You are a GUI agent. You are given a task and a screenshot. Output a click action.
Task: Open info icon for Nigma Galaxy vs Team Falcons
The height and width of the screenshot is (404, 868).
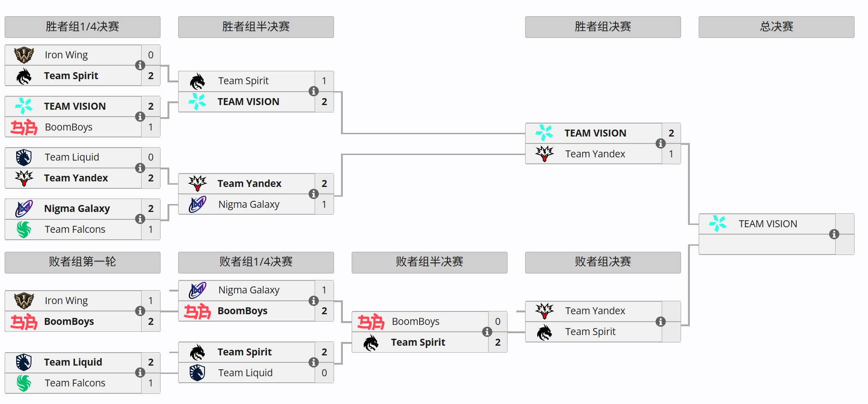[x=140, y=219]
